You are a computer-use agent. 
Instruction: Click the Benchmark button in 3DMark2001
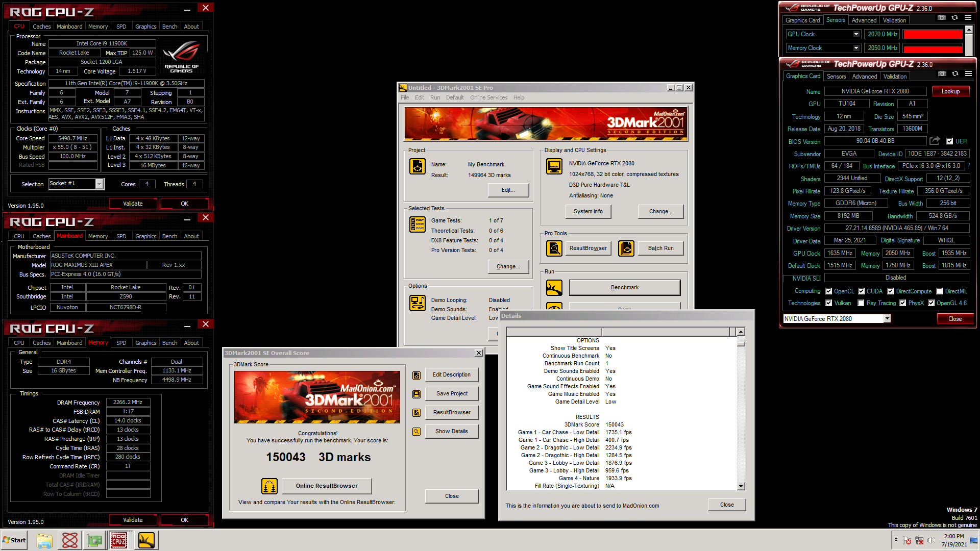coord(625,288)
